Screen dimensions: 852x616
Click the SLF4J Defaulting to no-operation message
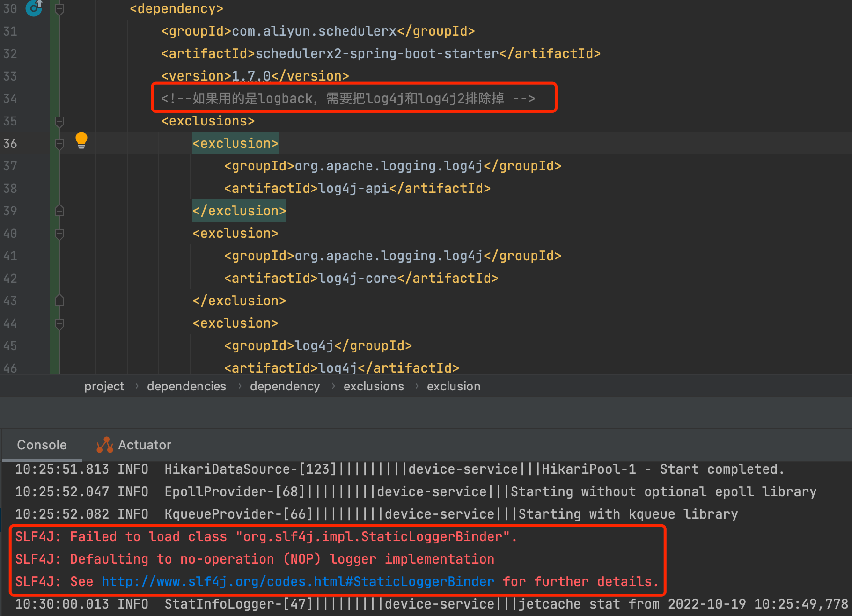click(x=255, y=559)
